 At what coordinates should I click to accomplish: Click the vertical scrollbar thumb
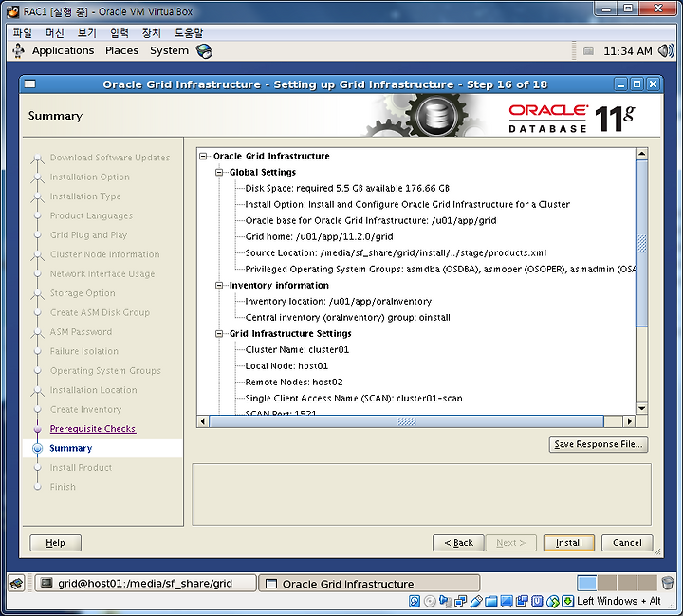[x=641, y=243]
